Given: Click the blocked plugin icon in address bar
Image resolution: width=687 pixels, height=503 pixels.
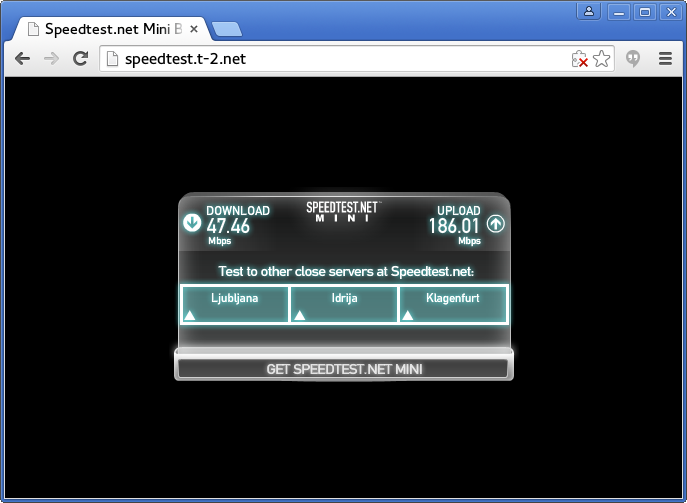Looking at the screenshot, I should [x=580, y=59].
